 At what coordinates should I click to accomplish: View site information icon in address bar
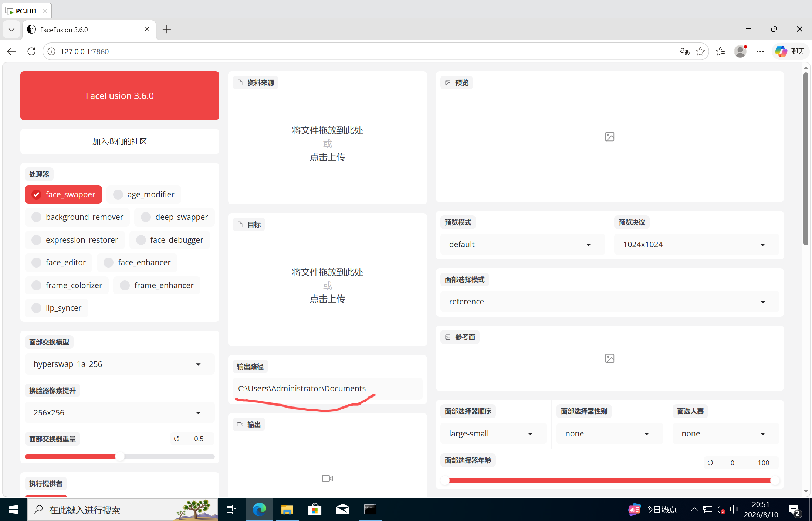click(51, 51)
